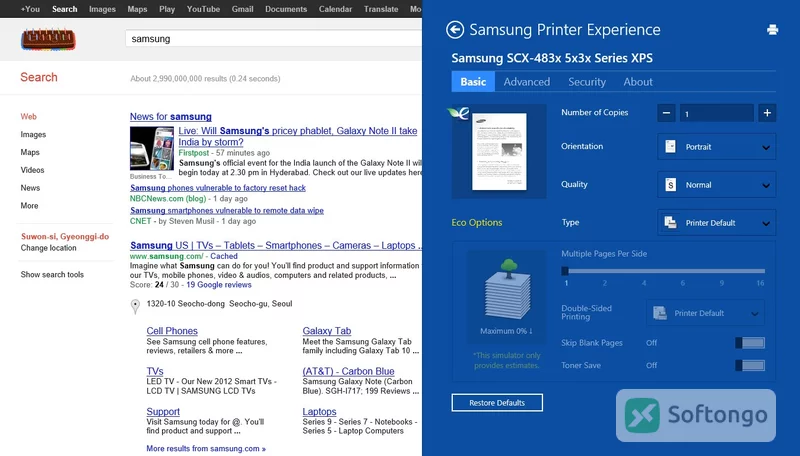Open News for samsung link

pos(170,116)
